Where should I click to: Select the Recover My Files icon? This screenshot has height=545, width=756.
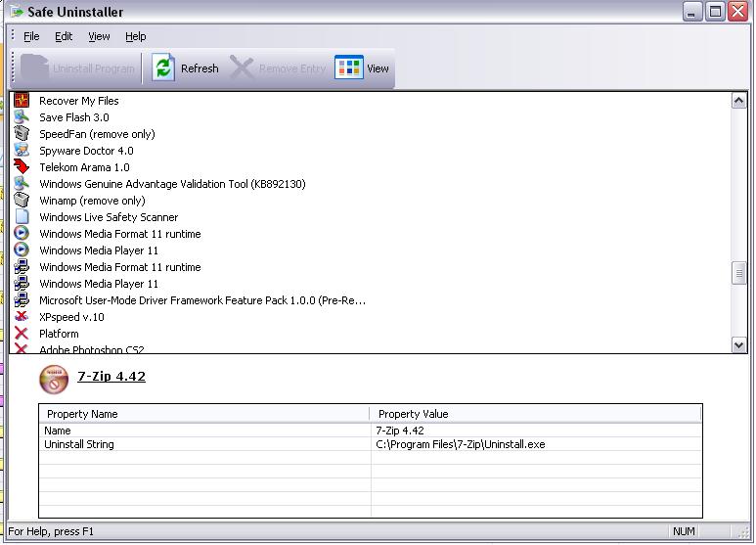22,101
